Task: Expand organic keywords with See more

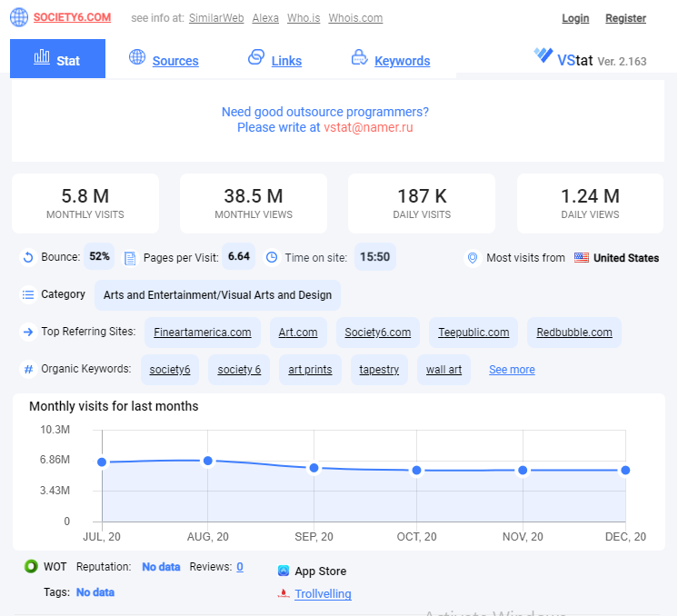Action: point(512,370)
